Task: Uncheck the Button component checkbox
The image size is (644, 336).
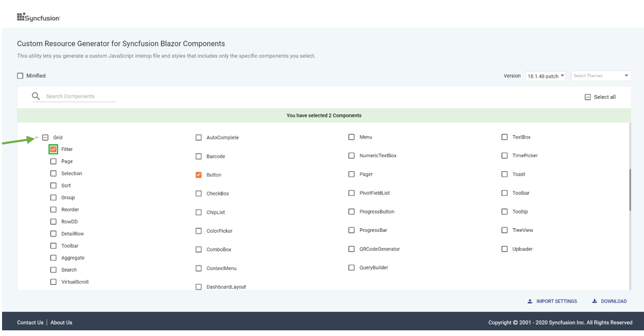Action: click(x=199, y=175)
